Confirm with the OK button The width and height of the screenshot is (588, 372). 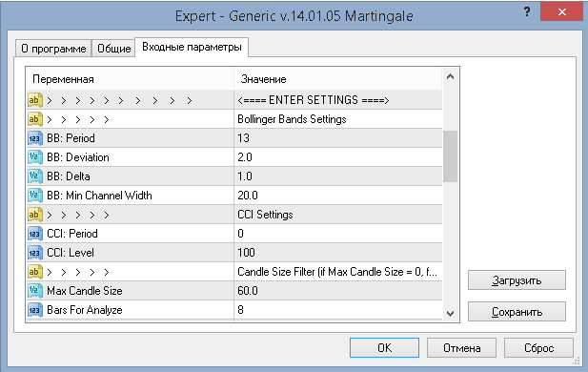click(x=384, y=347)
